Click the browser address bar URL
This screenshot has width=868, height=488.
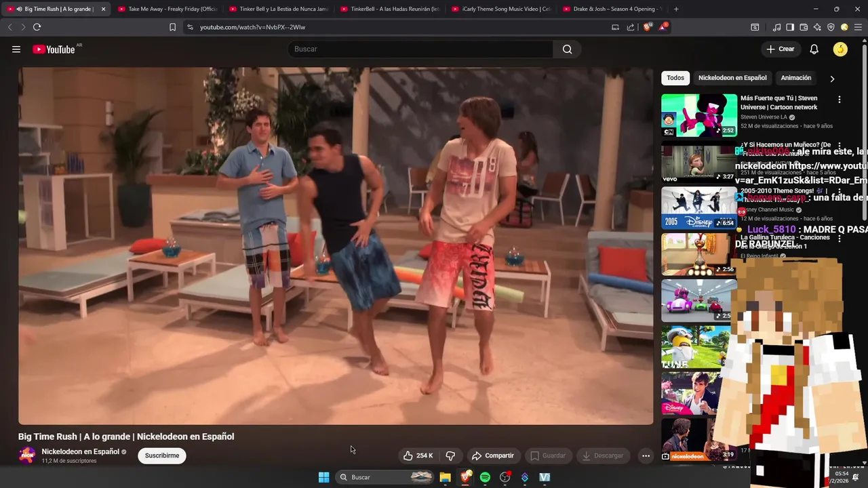pyautogui.click(x=252, y=27)
